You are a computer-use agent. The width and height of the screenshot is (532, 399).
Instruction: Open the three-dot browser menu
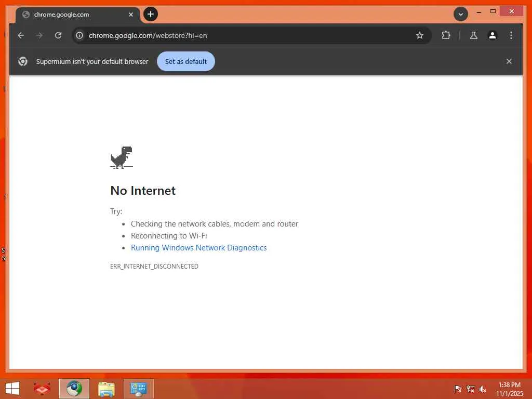[x=511, y=35]
